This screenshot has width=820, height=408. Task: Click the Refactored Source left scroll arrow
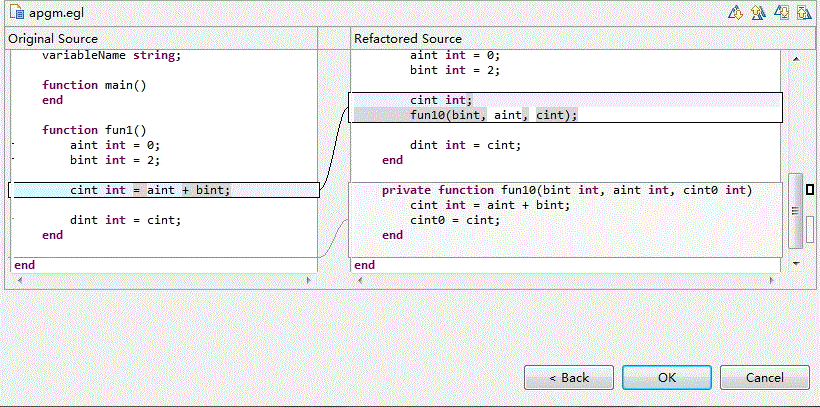(x=360, y=281)
